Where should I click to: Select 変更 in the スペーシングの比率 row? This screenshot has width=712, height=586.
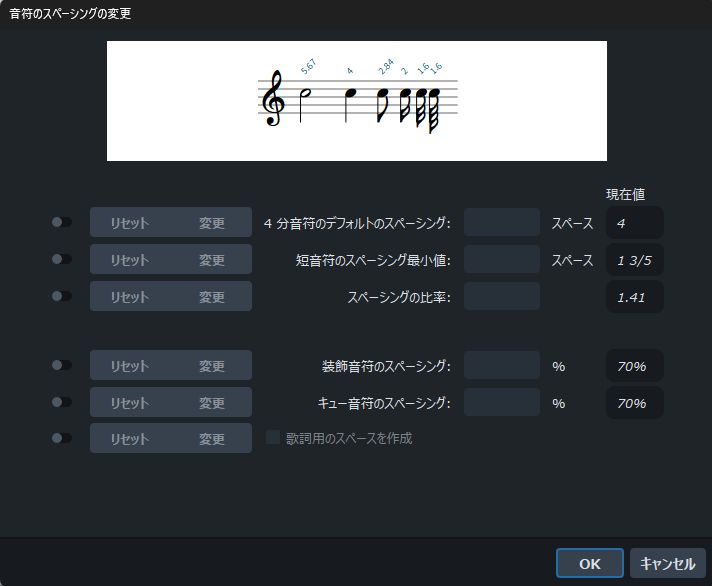(x=211, y=297)
